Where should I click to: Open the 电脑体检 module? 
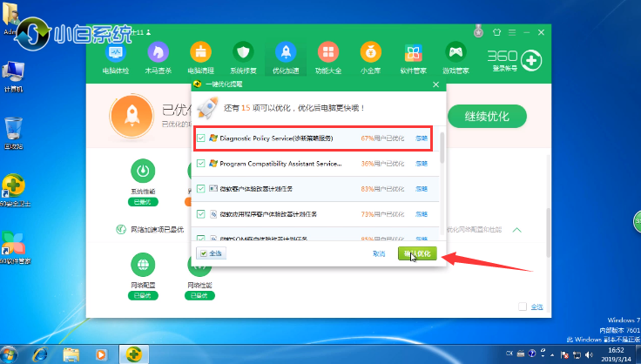coord(116,57)
